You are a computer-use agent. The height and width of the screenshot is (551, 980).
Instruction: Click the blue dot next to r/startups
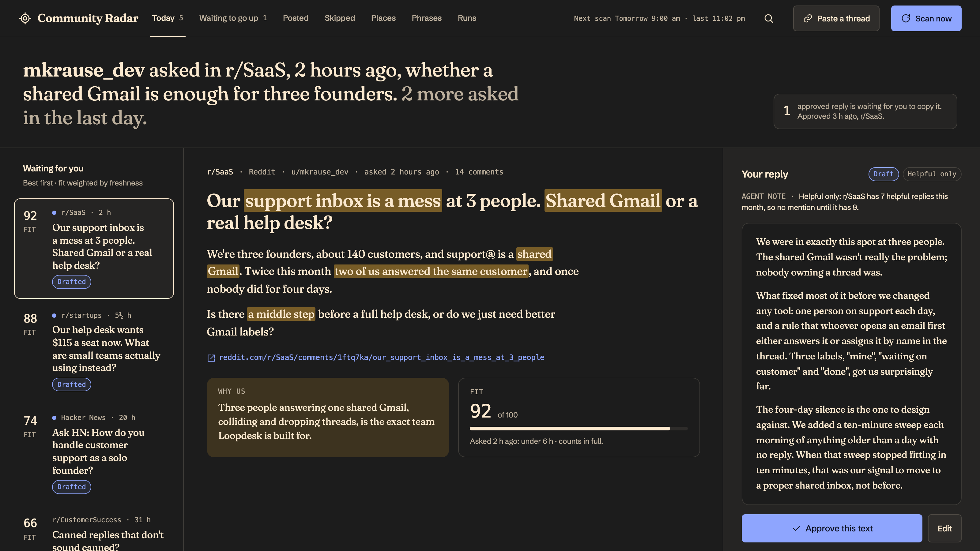[55, 315]
